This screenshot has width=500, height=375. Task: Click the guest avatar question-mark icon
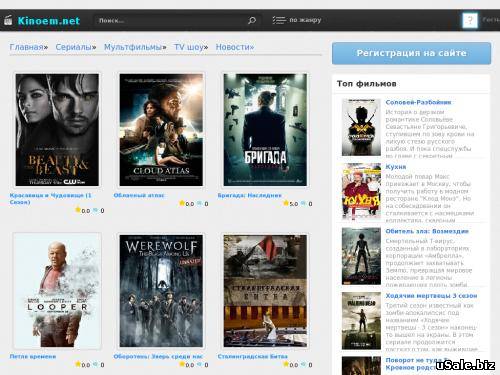(470, 20)
